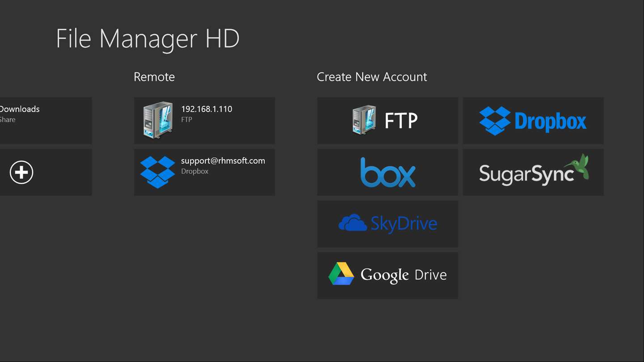Click the plus icon to add a location

click(21, 172)
